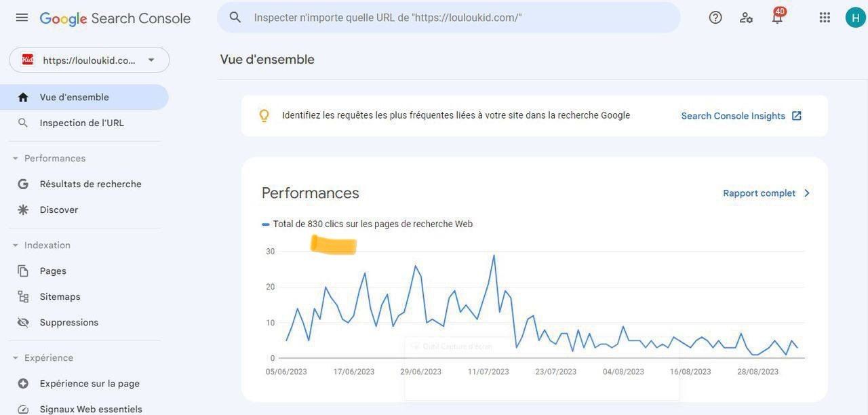The width and height of the screenshot is (868, 415).
Task: Open the Help question mark icon
Action: pyautogui.click(x=715, y=18)
